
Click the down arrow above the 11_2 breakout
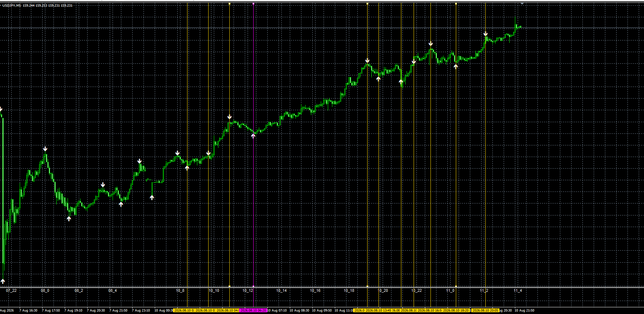point(485,34)
